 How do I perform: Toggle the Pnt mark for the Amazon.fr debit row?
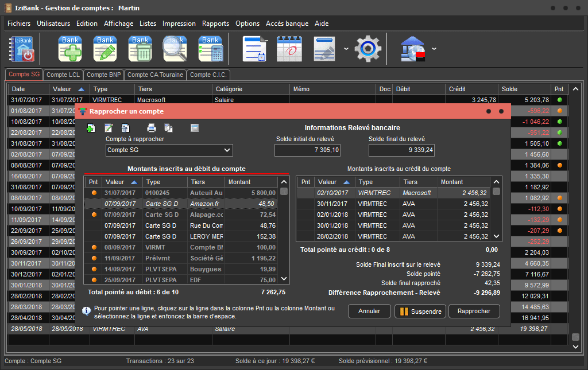pos(94,204)
